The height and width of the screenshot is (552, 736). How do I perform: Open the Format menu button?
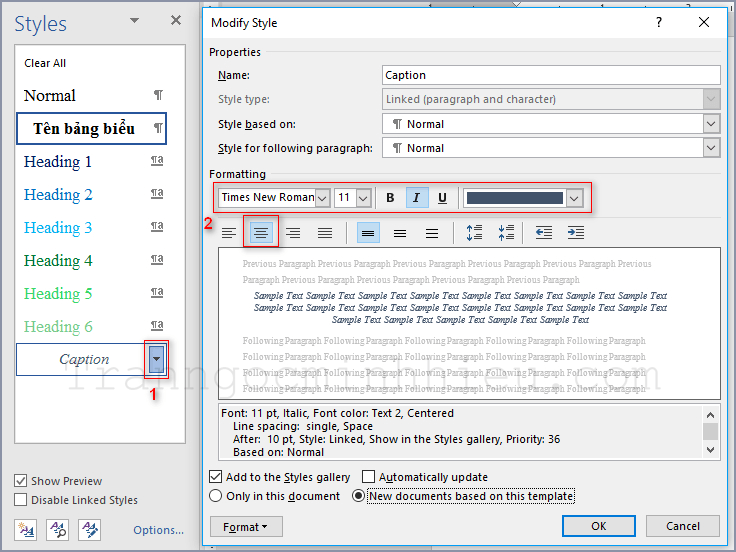coord(246,526)
